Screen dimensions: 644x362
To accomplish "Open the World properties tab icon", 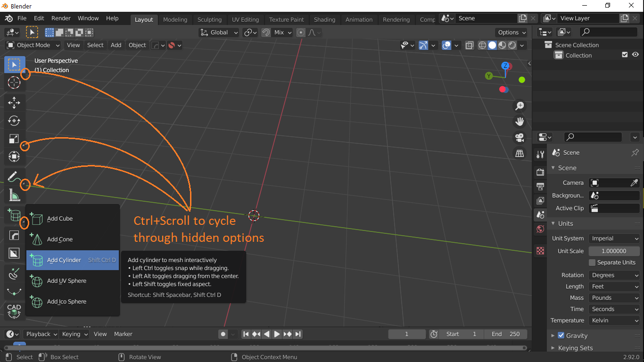I will pos(540,229).
